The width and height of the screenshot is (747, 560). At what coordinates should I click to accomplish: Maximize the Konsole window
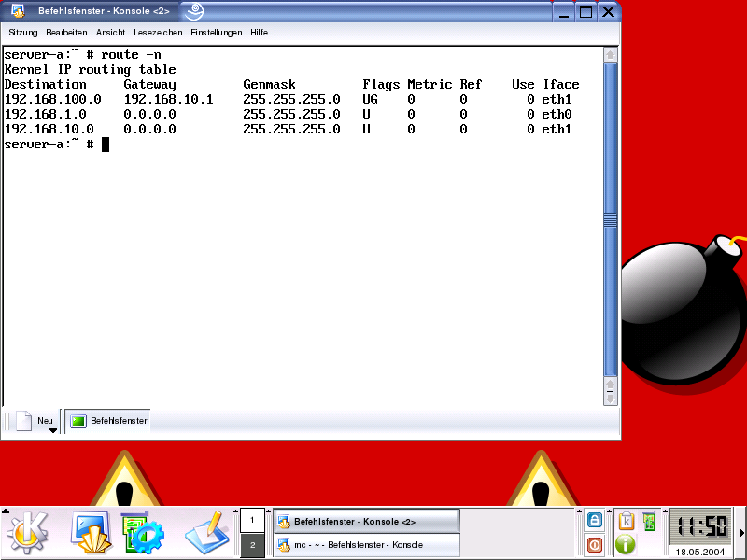(586, 11)
